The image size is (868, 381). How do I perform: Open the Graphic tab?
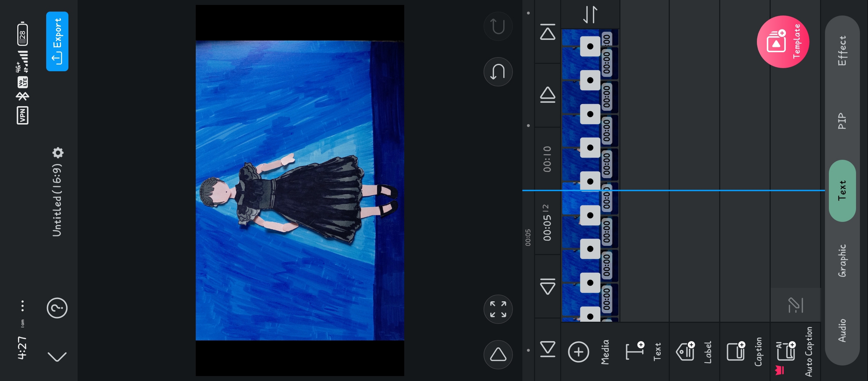tap(842, 261)
